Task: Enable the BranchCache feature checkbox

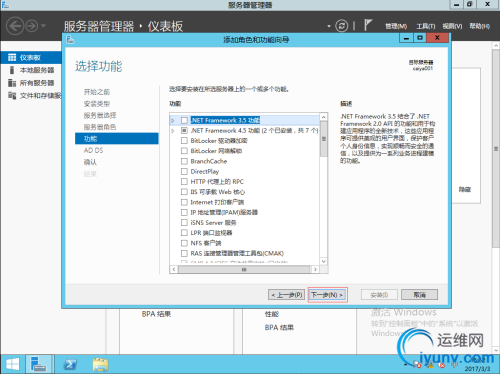Action: tap(184, 161)
